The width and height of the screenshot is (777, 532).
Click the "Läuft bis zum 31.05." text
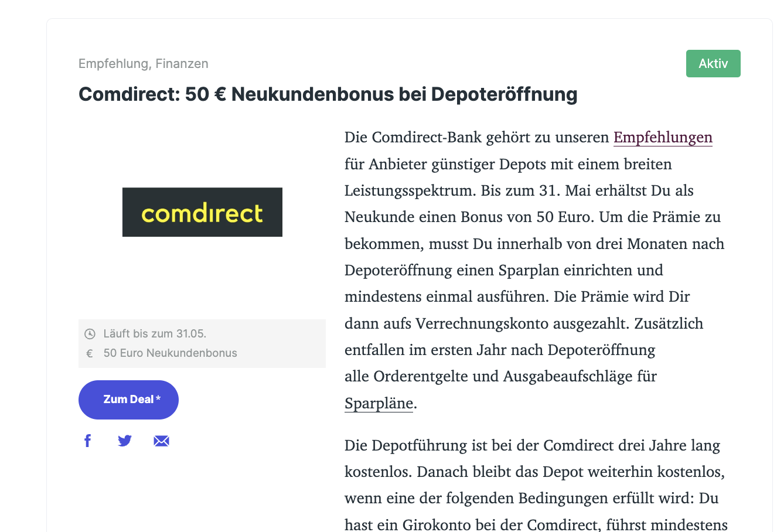[155, 334]
